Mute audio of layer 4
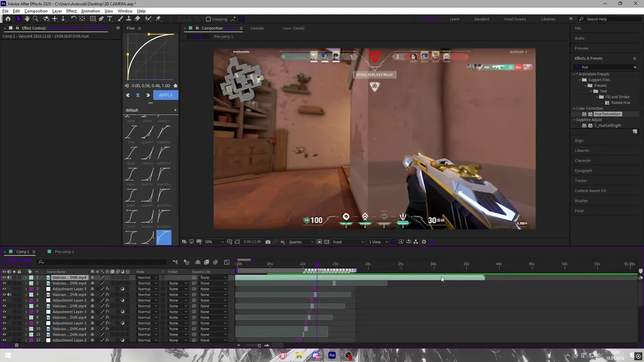 9,295
